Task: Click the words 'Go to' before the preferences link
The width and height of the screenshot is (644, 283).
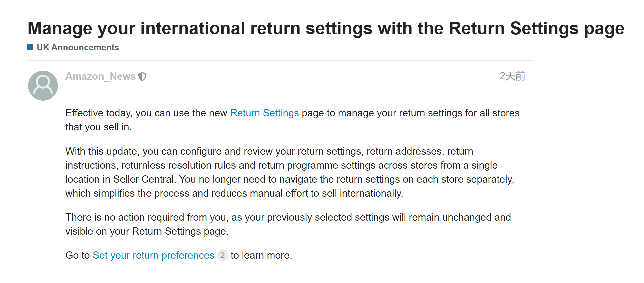Action: tap(78, 255)
